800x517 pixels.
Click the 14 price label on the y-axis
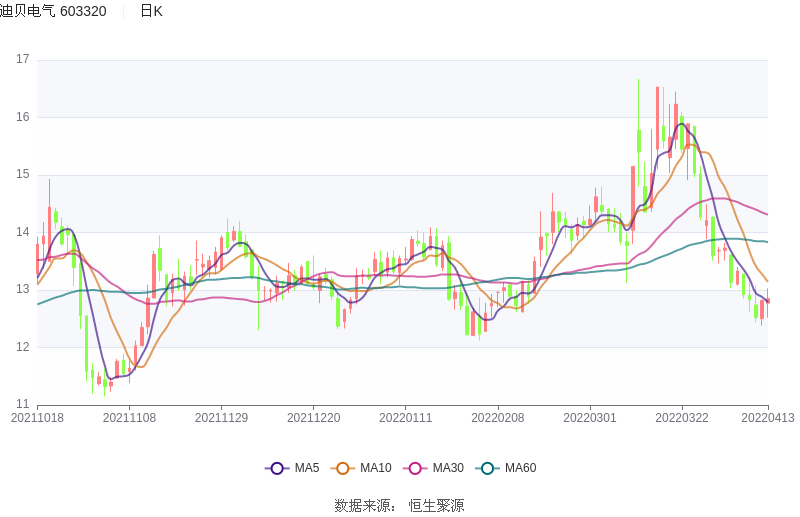coord(23,232)
